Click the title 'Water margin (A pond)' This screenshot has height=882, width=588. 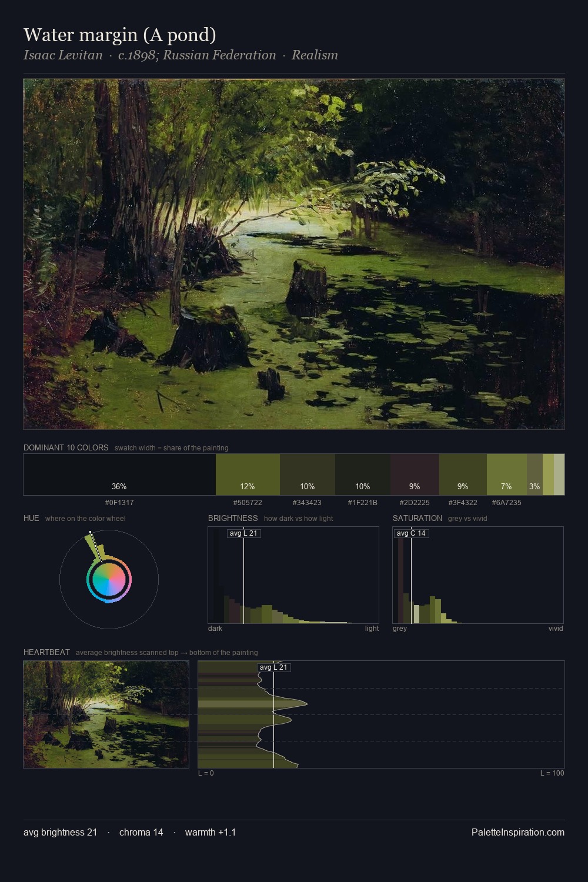(120, 35)
